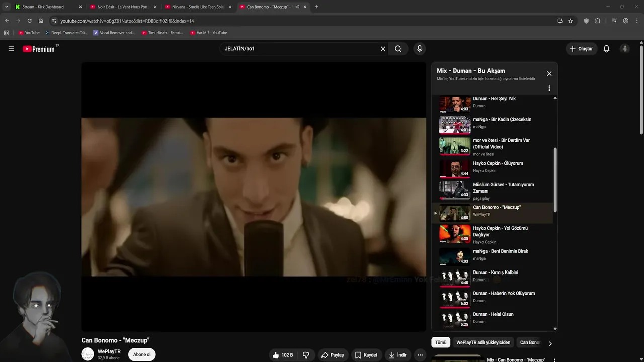Open the browser profile icon
644x362 pixels.
pos(625,21)
